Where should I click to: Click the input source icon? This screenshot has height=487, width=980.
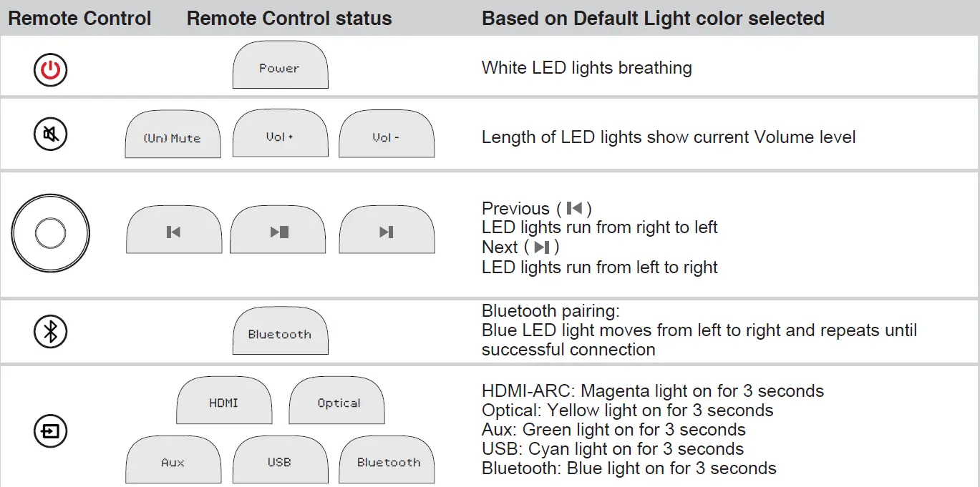[50, 431]
